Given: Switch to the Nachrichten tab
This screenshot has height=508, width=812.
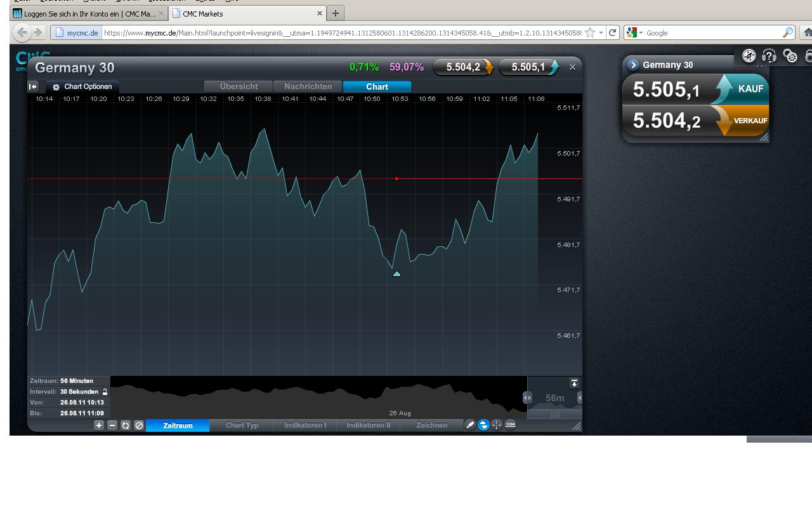Looking at the screenshot, I should click(x=308, y=86).
